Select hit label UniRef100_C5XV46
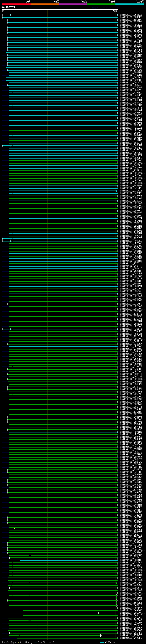Image resolution: width=146 pixels, height=644 pixels. coord(131,85)
